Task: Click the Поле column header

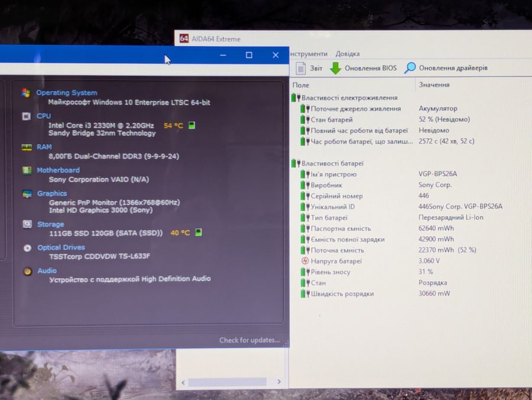Action: (x=301, y=85)
